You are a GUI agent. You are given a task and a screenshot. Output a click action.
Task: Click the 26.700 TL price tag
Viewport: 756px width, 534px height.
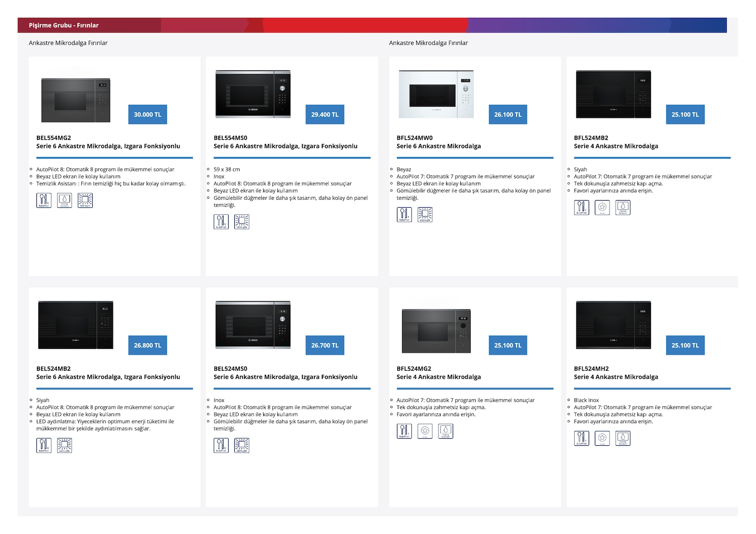coord(325,345)
